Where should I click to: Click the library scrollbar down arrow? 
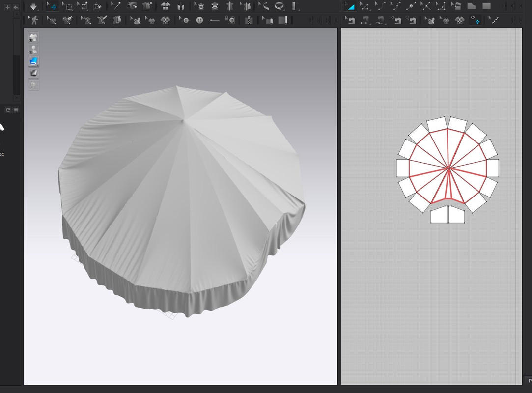click(17, 98)
